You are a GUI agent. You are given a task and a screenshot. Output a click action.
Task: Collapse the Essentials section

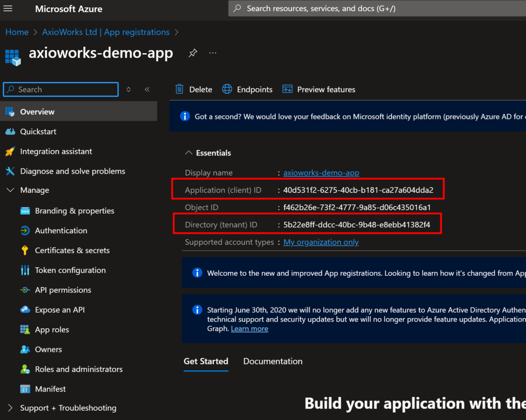[189, 153]
